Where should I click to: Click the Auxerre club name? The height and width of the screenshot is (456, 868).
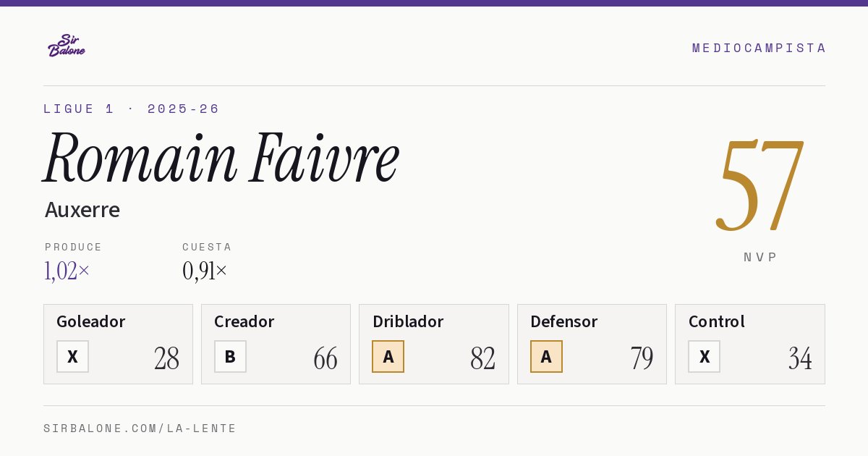click(82, 210)
